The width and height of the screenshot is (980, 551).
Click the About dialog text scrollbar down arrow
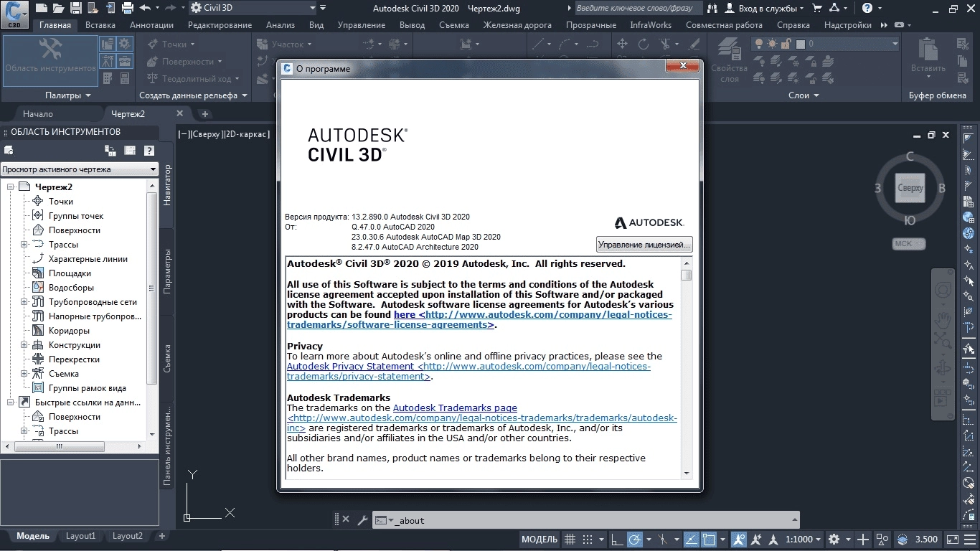tap(687, 473)
